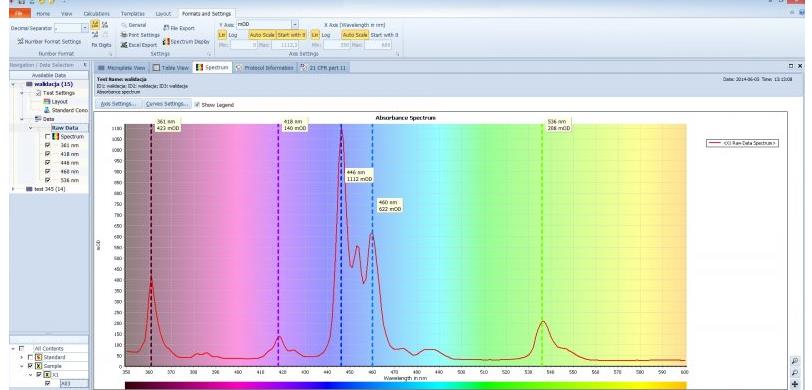The width and height of the screenshot is (812, 390).
Task: Open Spectrum Display settings icon
Action: pos(166,41)
